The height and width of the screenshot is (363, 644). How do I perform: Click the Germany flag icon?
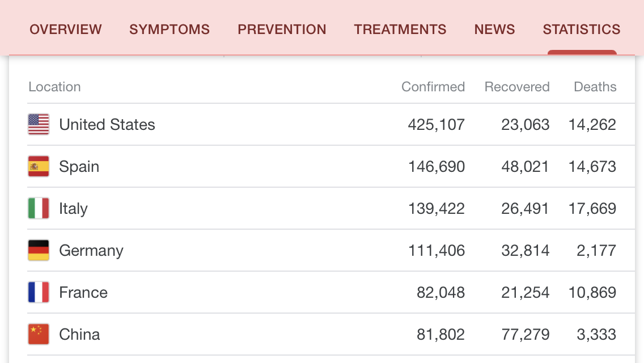(39, 250)
